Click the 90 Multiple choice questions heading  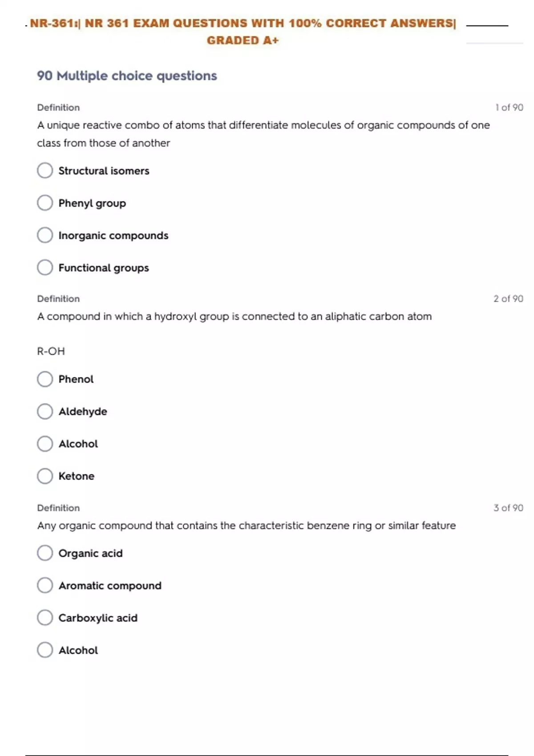point(127,76)
